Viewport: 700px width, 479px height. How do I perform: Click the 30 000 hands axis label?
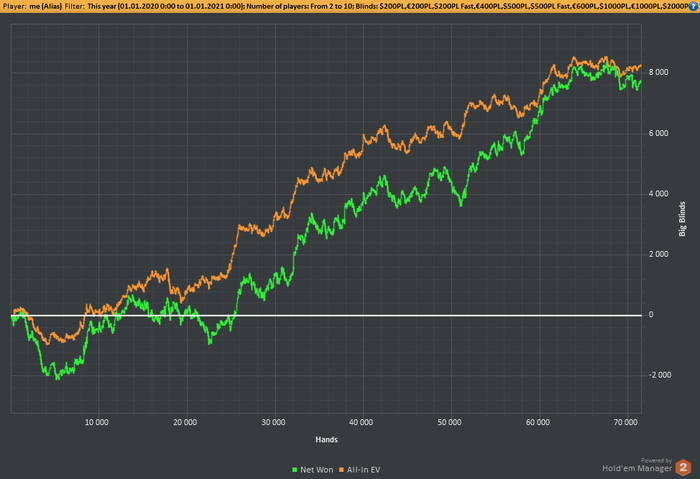coord(273,422)
